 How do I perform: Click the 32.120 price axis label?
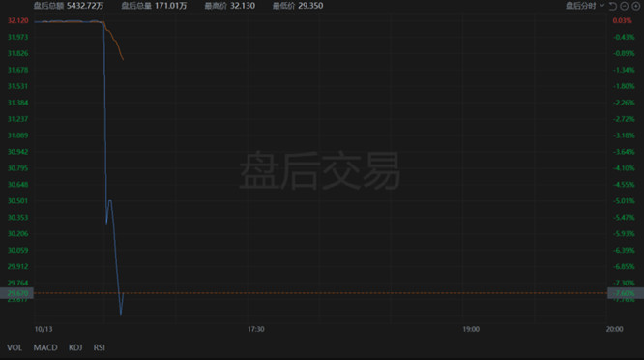(18, 20)
